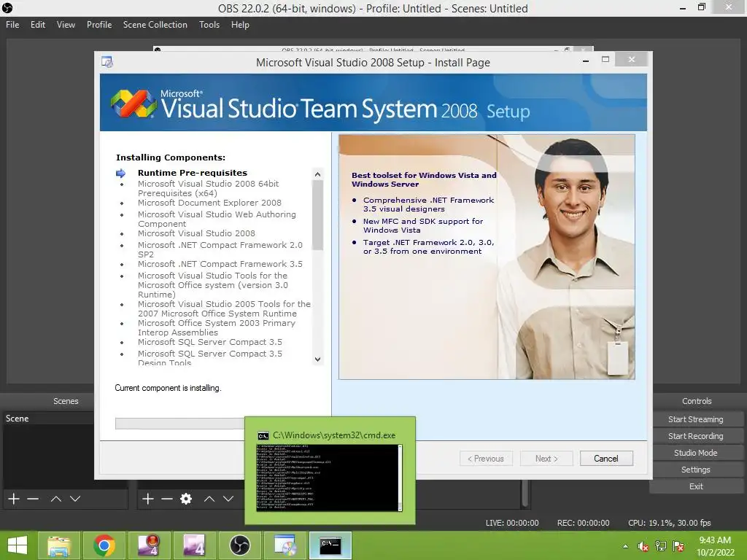The height and width of the screenshot is (560, 747).
Task: Add a new scene with plus icon
Action: 14,499
